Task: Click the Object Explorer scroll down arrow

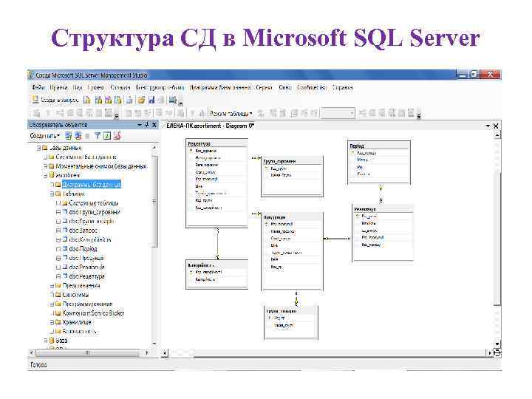Action: [154, 344]
